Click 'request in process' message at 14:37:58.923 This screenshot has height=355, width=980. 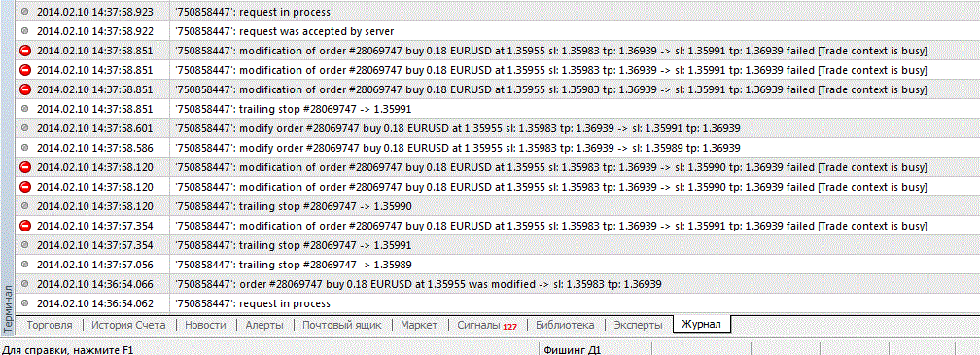click(253, 12)
